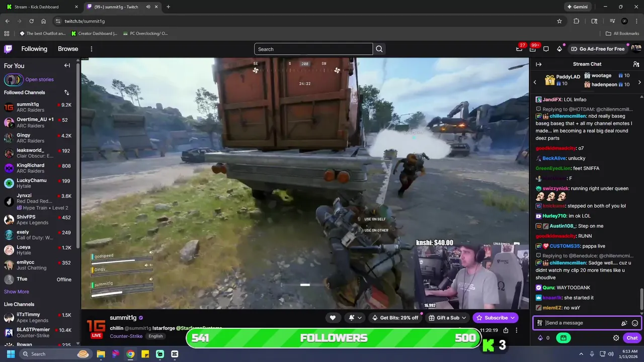The image size is (644, 362).
Task: Open notification bell dropdown under stream
Action: coord(355,318)
